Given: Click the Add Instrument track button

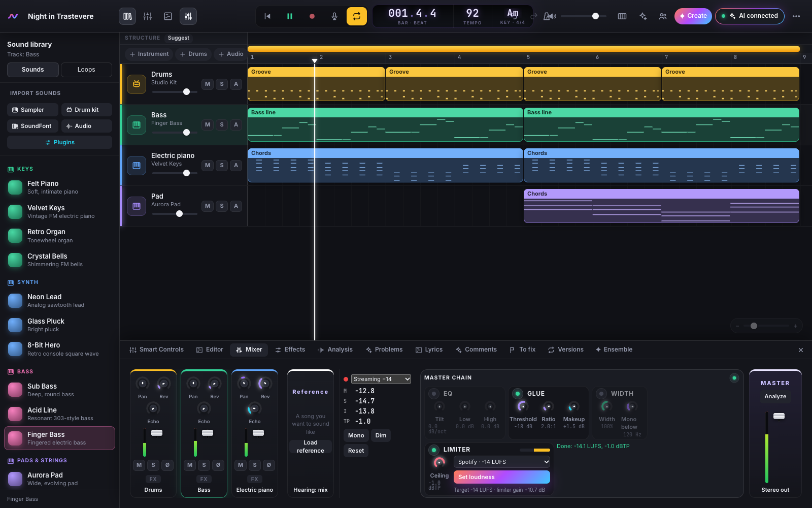Looking at the screenshot, I should point(149,54).
